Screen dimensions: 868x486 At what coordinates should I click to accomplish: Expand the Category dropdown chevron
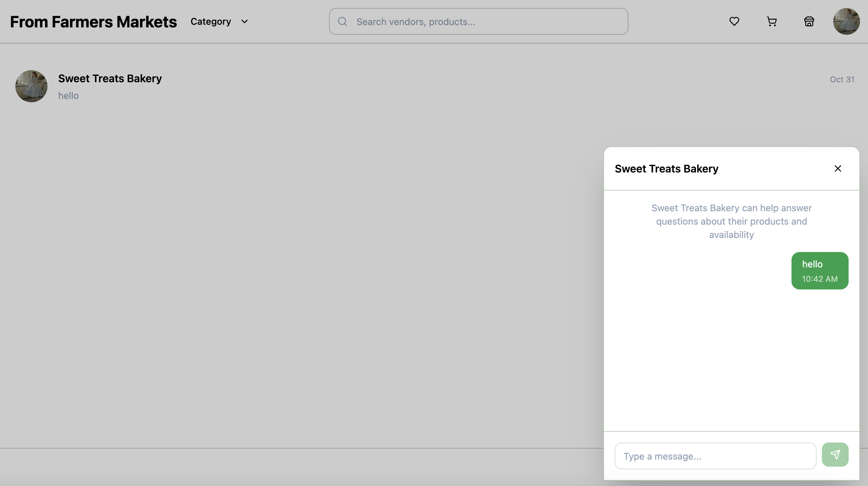[x=245, y=22]
